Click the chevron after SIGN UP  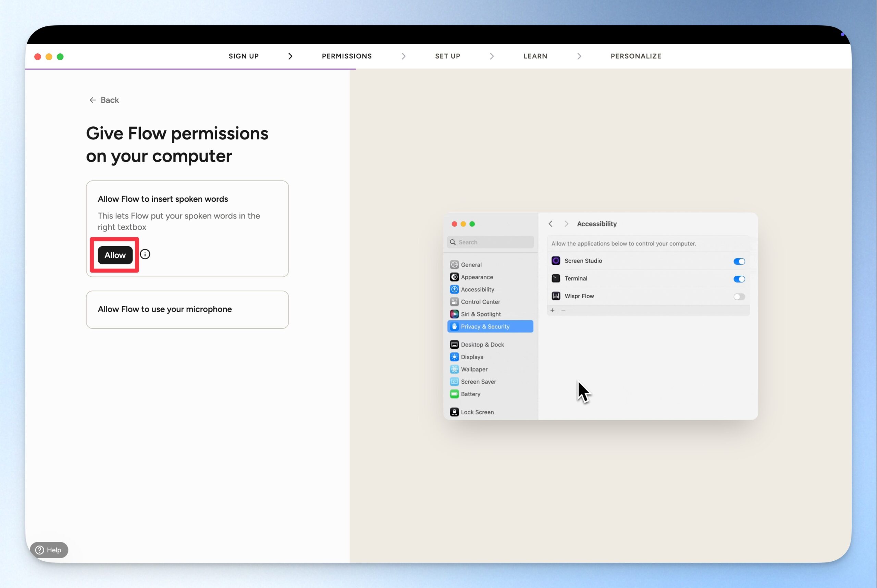click(290, 56)
